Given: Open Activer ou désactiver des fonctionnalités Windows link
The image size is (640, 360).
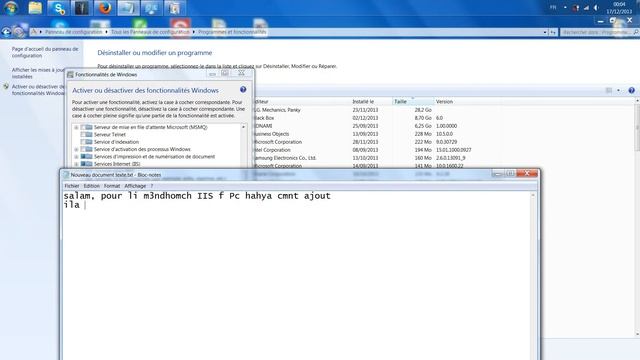Looking at the screenshot, I should (38, 90).
